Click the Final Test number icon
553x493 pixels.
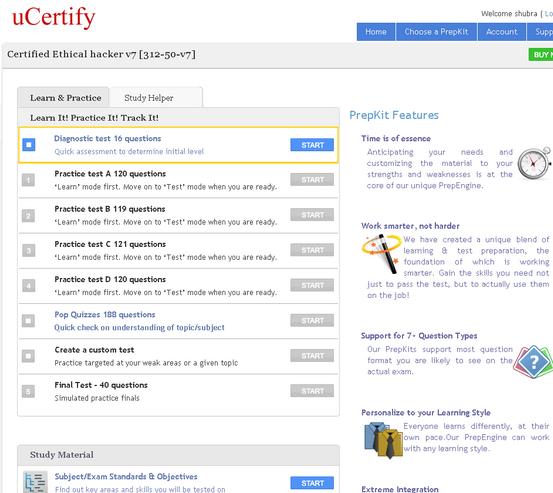tap(28, 391)
